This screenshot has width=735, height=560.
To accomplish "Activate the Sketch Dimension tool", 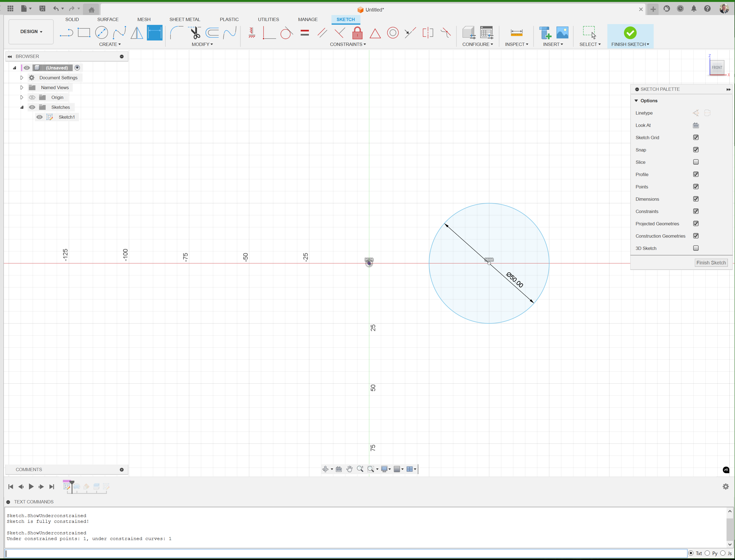I will 155,33.
